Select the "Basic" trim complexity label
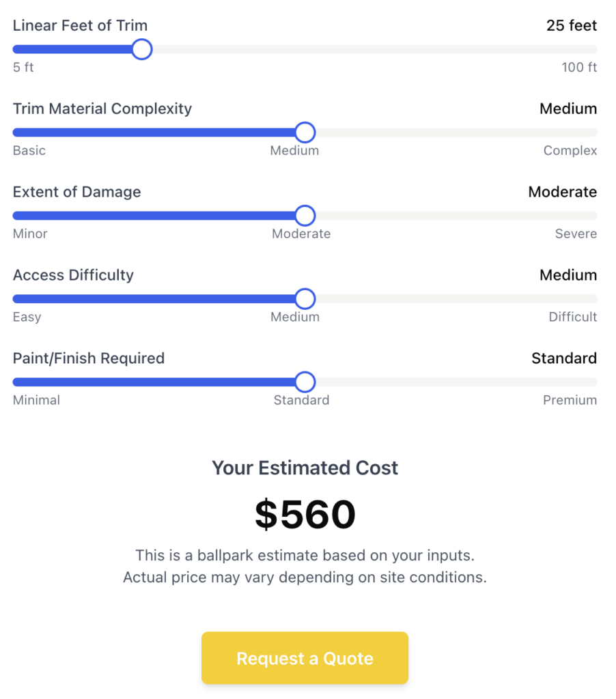This screenshot has height=699, width=616. point(29,151)
